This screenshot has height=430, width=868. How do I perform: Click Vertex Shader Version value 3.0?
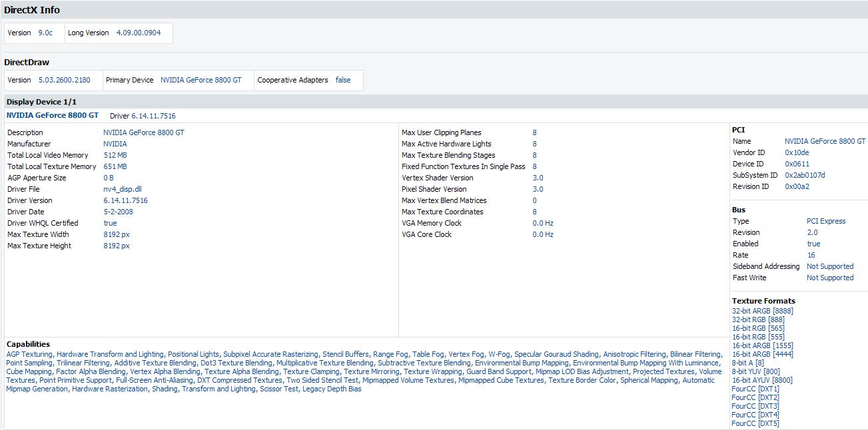pyautogui.click(x=538, y=178)
